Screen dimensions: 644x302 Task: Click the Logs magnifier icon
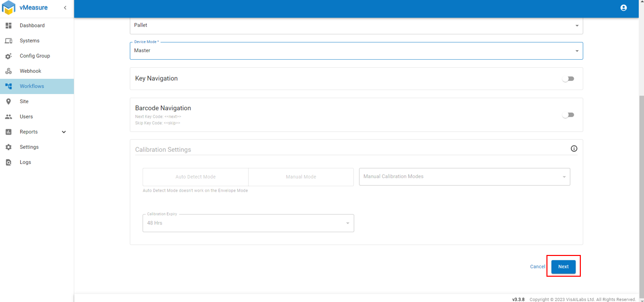pyautogui.click(x=9, y=162)
